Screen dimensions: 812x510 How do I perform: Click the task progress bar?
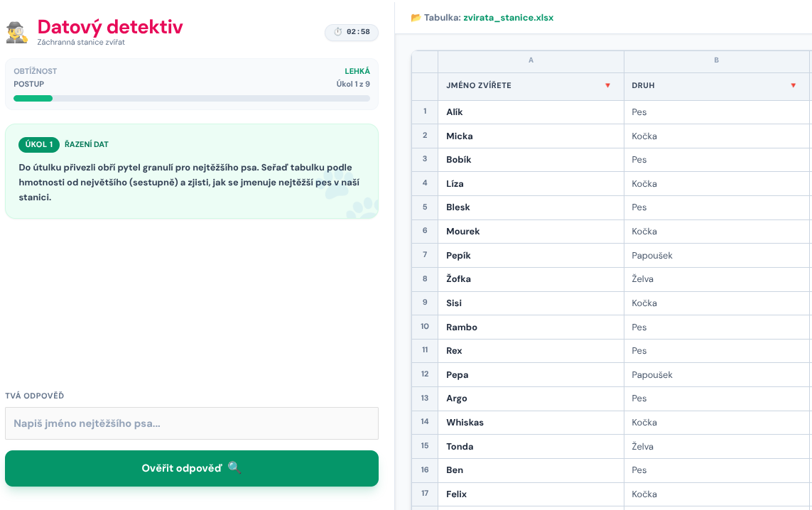(x=192, y=98)
